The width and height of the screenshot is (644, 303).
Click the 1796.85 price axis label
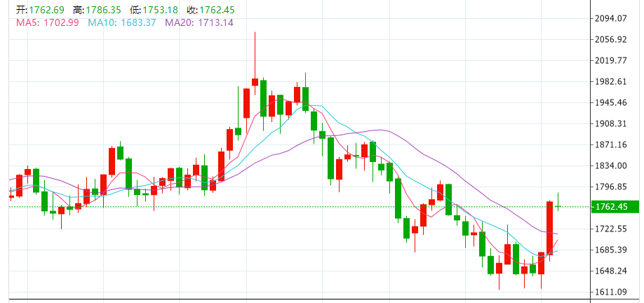[x=611, y=187]
